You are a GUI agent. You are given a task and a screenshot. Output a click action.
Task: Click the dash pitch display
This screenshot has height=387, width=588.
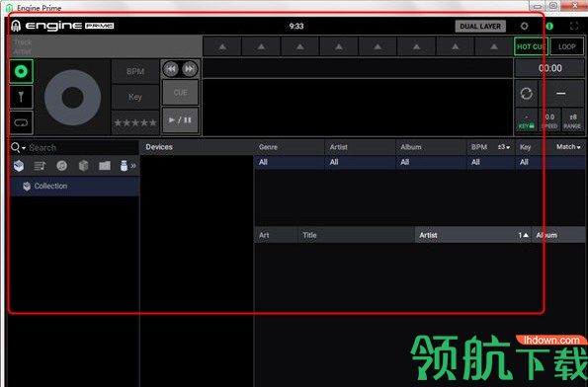click(561, 93)
